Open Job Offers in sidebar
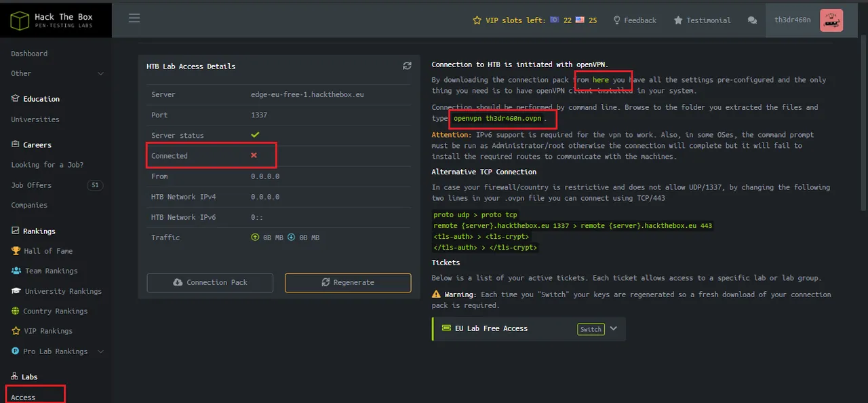Screen dimensions: 868x403 tap(31, 185)
